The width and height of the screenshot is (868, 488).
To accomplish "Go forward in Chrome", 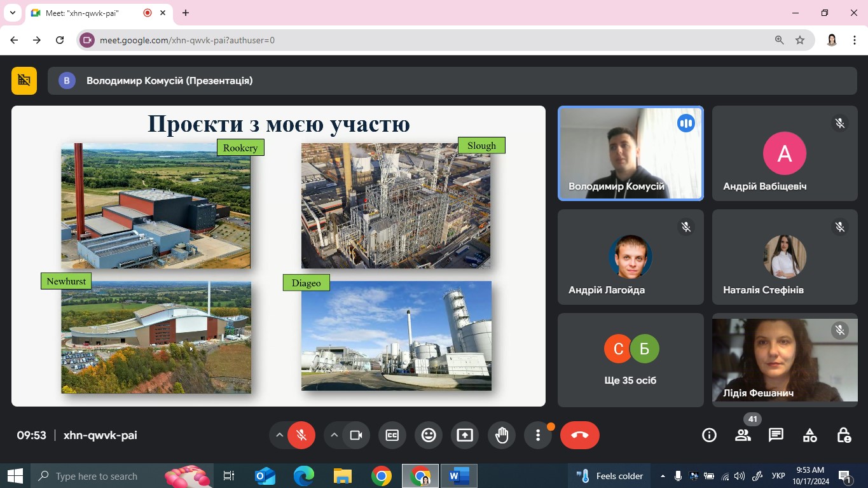I will click(37, 40).
